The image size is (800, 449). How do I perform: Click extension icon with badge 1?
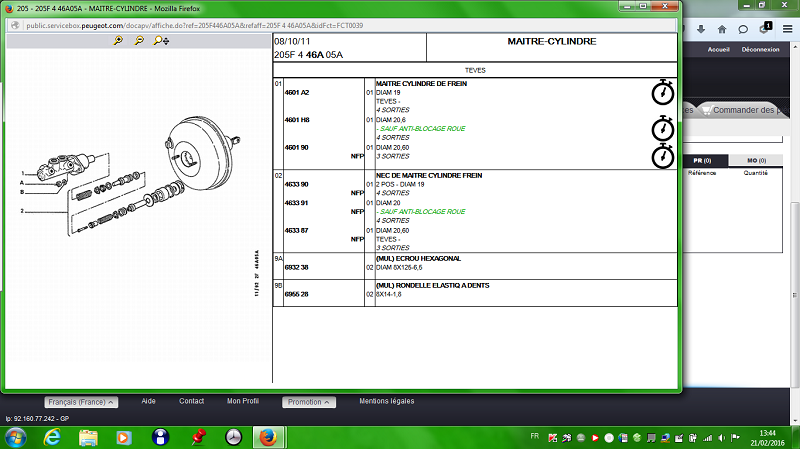point(765,28)
